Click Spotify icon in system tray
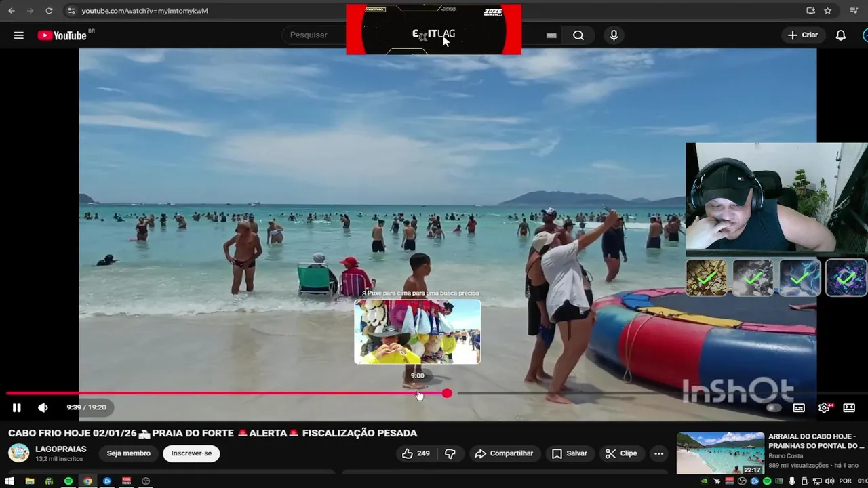 [x=767, y=481]
